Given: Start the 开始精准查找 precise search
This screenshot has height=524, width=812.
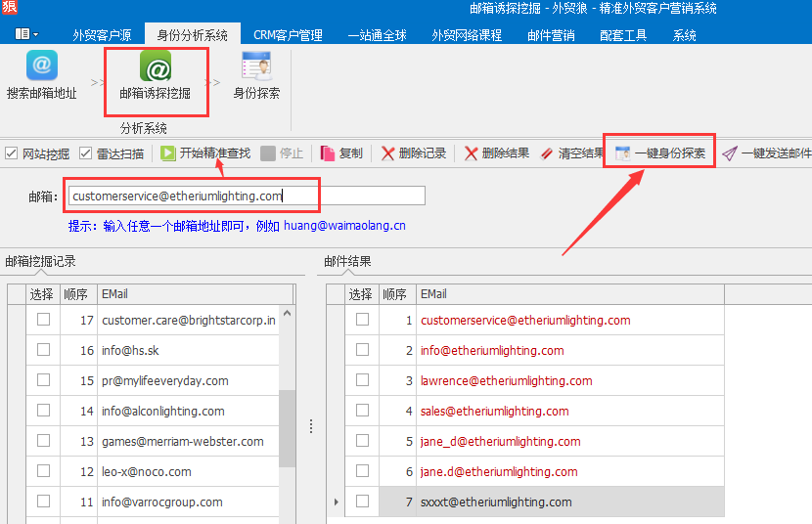Looking at the screenshot, I should 205,153.
